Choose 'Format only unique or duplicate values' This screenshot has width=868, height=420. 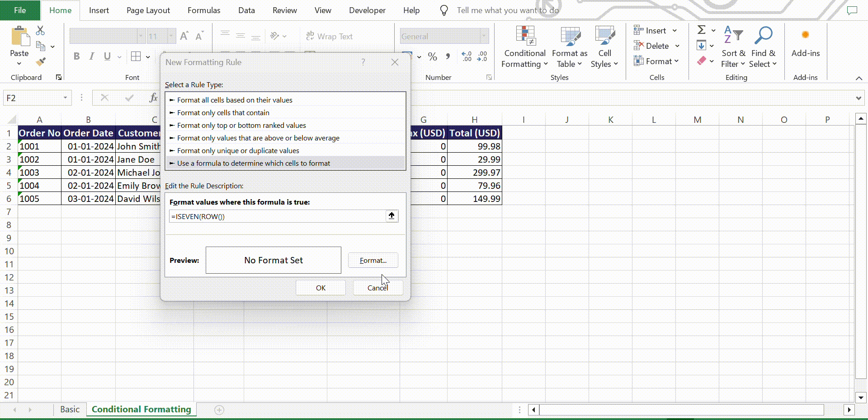[238, 151]
